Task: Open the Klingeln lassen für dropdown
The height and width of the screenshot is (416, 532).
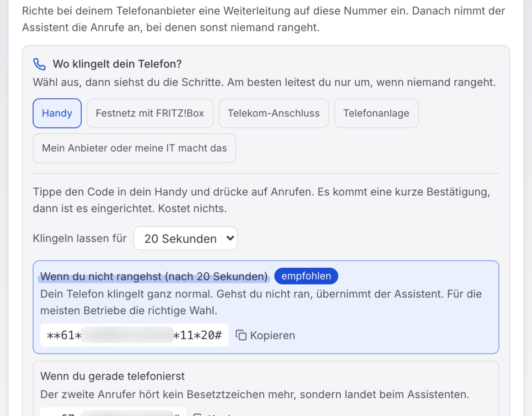Action: click(185, 238)
